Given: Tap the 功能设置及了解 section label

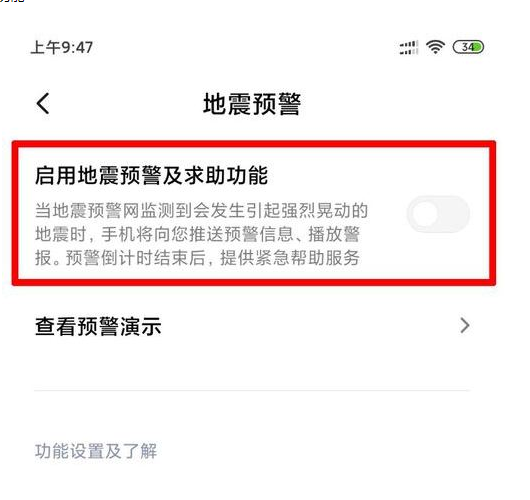Looking at the screenshot, I should (x=96, y=451).
